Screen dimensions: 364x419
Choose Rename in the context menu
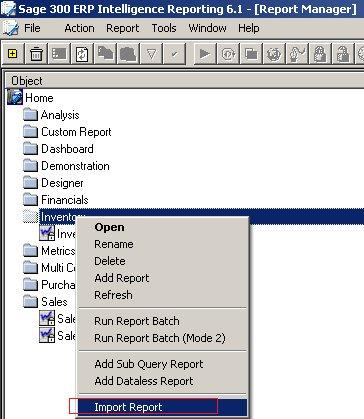pos(163,244)
